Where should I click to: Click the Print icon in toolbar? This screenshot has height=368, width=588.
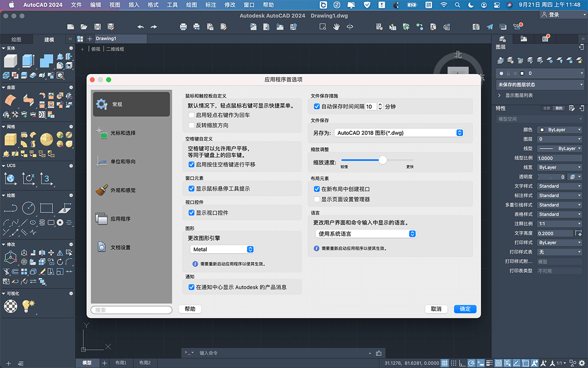(183, 26)
